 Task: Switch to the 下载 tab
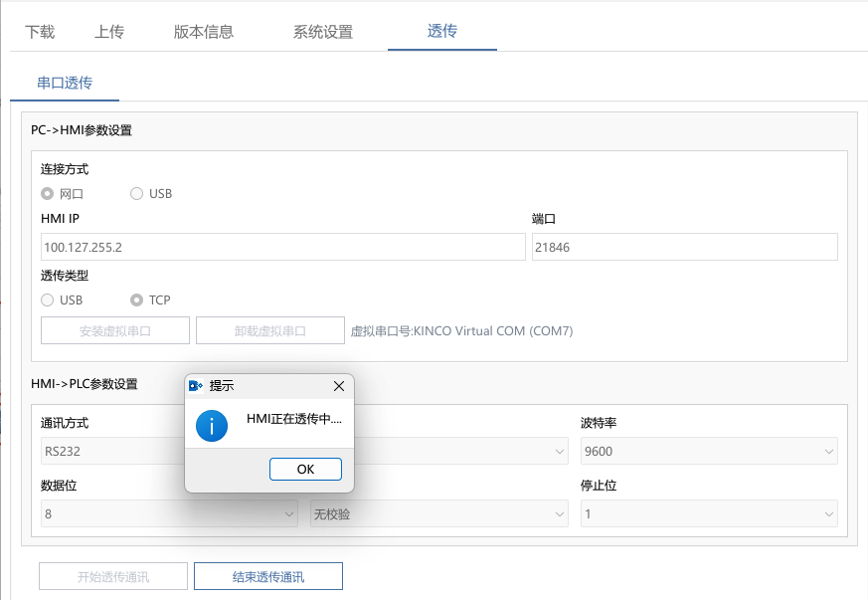(x=40, y=32)
